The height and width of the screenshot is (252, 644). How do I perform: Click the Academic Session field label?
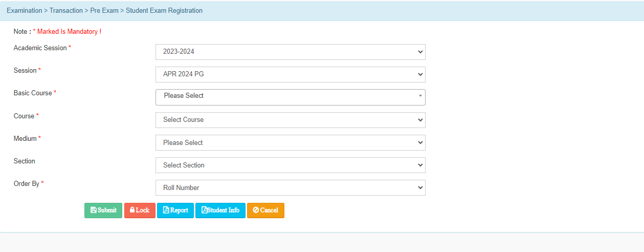[40, 48]
